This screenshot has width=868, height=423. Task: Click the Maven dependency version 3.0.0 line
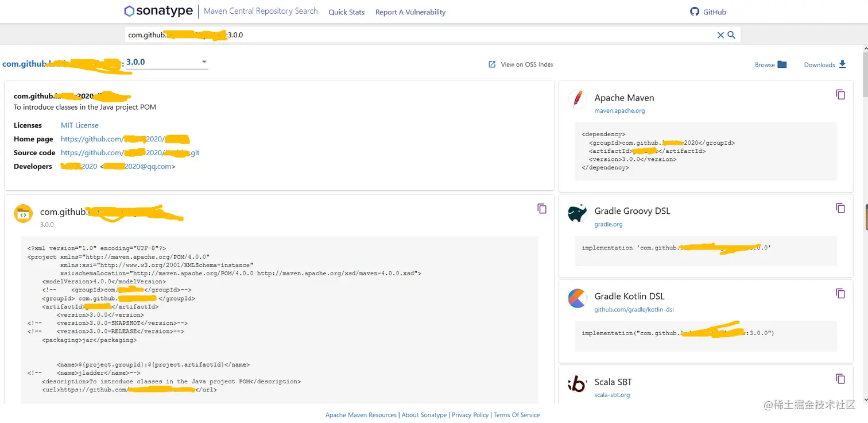[x=633, y=159]
